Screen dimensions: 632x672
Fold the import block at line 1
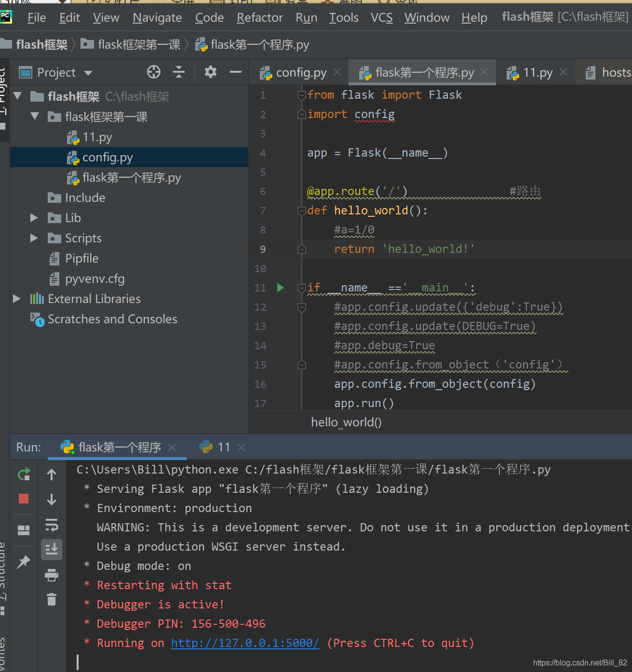302,95
